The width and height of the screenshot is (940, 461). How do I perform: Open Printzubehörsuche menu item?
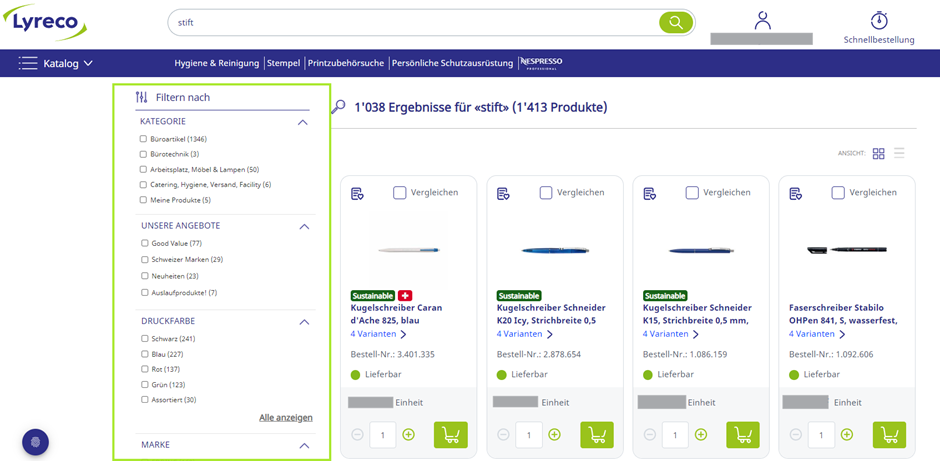[346, 63]
